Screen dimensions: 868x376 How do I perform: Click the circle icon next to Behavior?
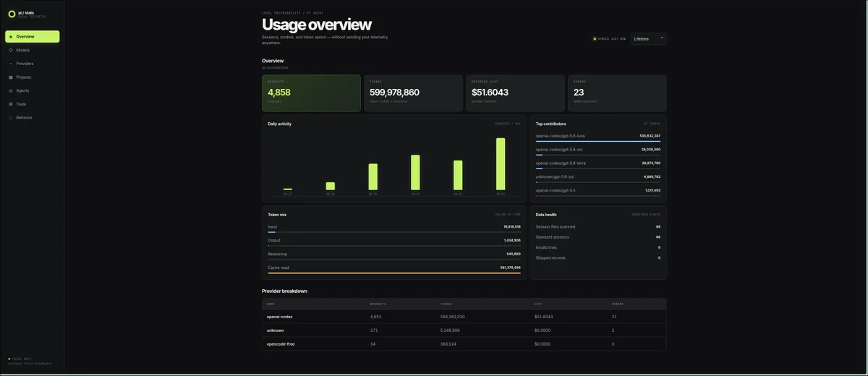[10, 117]
